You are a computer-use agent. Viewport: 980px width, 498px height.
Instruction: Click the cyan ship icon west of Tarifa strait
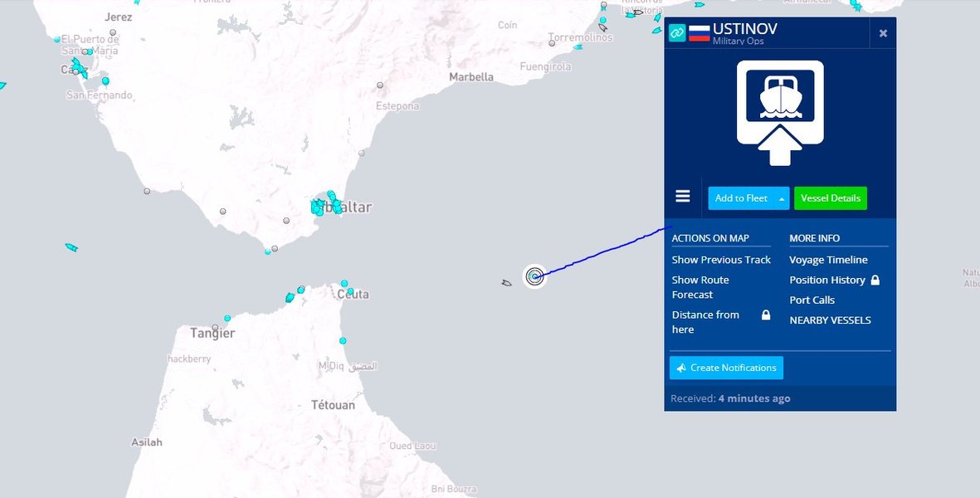[71, 247]
